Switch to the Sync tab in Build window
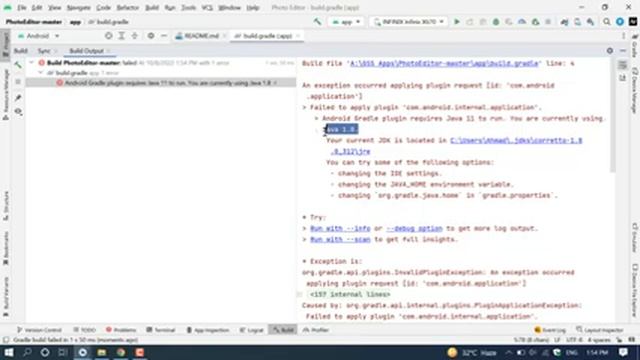640x360 pixels. (44, 51)
